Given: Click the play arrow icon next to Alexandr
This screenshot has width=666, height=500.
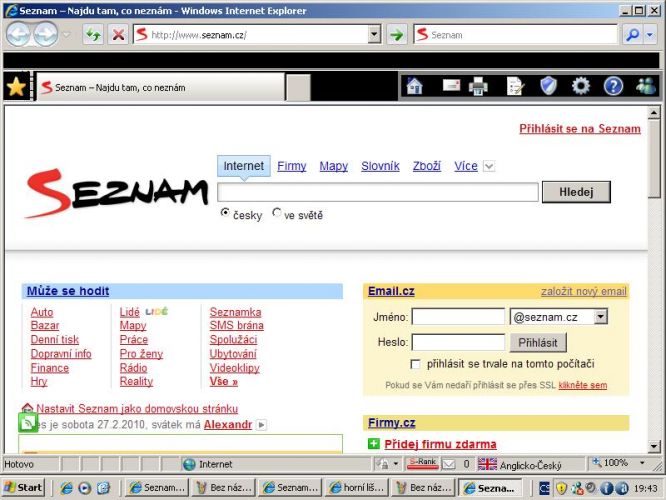Looking at the screenshot, I should click(262, 424).
